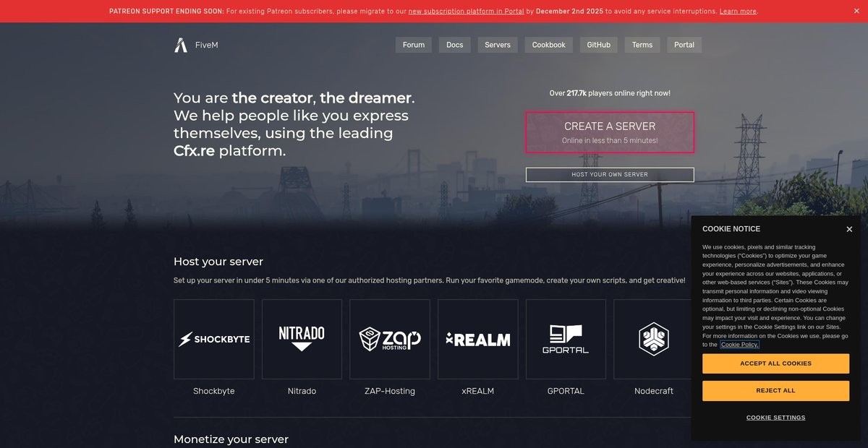Open the GPORTAL hosting partner logo

pos(566,340)
